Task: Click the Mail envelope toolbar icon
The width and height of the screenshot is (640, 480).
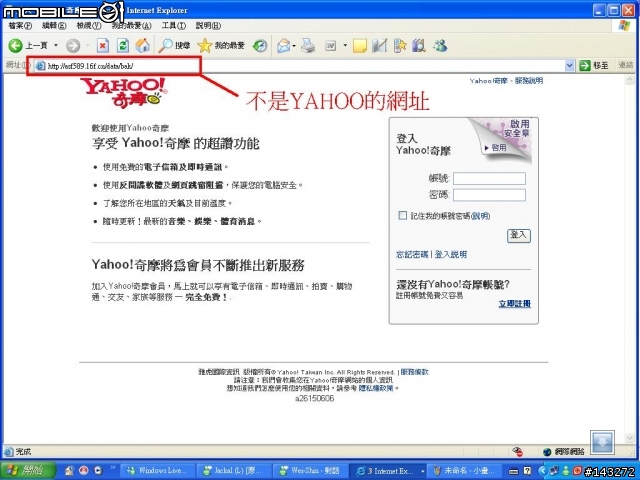Action: 283,46
